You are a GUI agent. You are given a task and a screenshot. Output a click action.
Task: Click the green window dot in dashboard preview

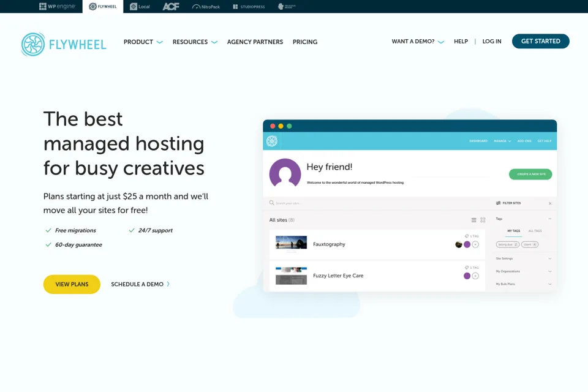pyautogui.click(x=289, y=126)
